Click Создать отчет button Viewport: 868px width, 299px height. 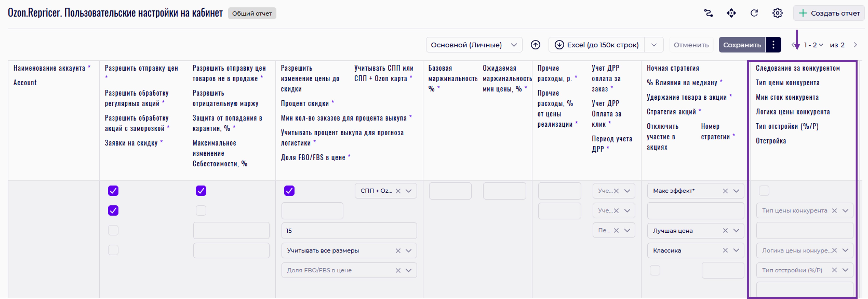[829, 13]
